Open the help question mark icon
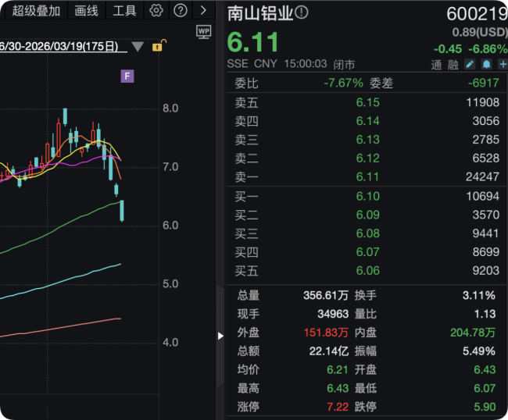The image size is (508, 420). point(181,10)
